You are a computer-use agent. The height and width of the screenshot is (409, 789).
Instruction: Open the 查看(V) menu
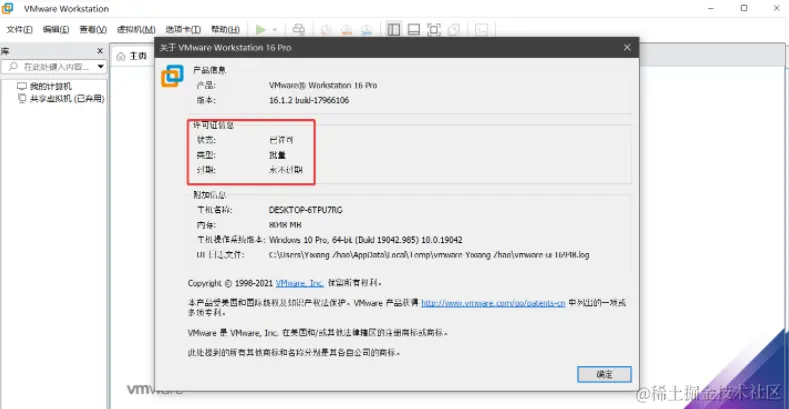point(93,30)
